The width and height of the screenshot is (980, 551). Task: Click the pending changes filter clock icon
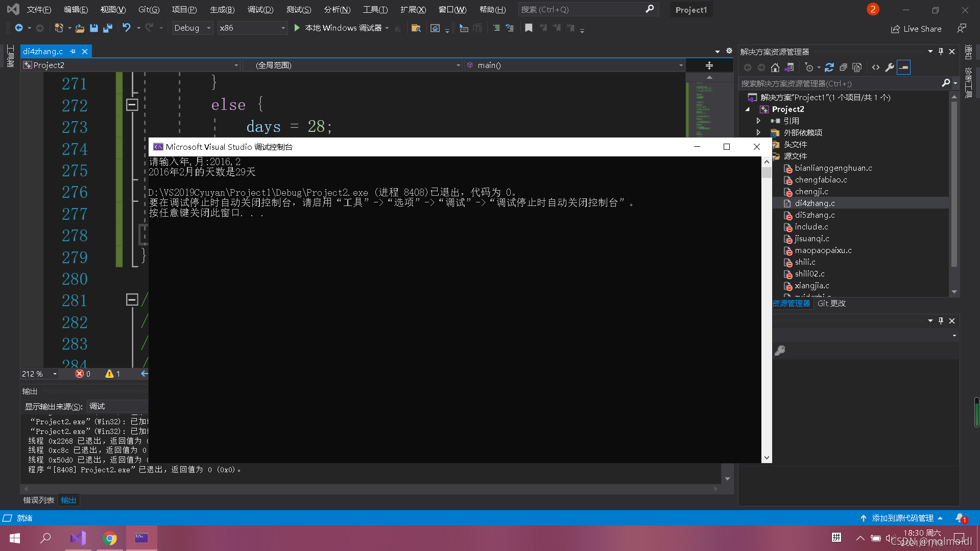coord(809,67)
